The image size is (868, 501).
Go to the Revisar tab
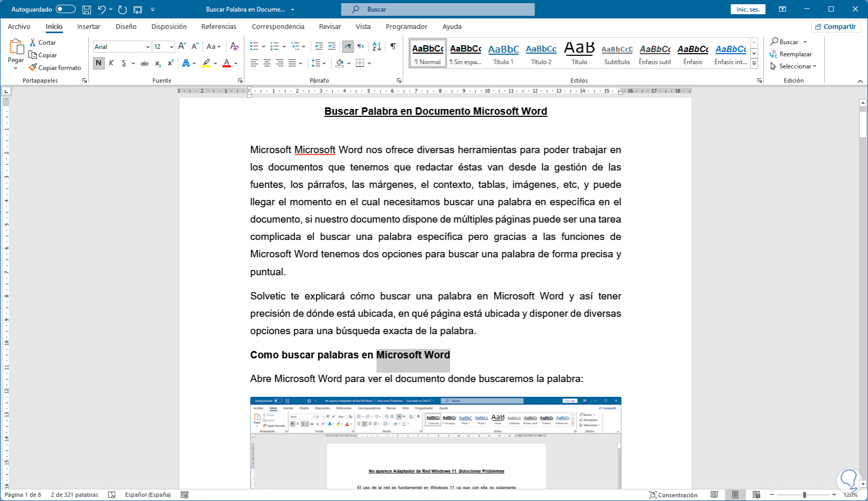330,26
